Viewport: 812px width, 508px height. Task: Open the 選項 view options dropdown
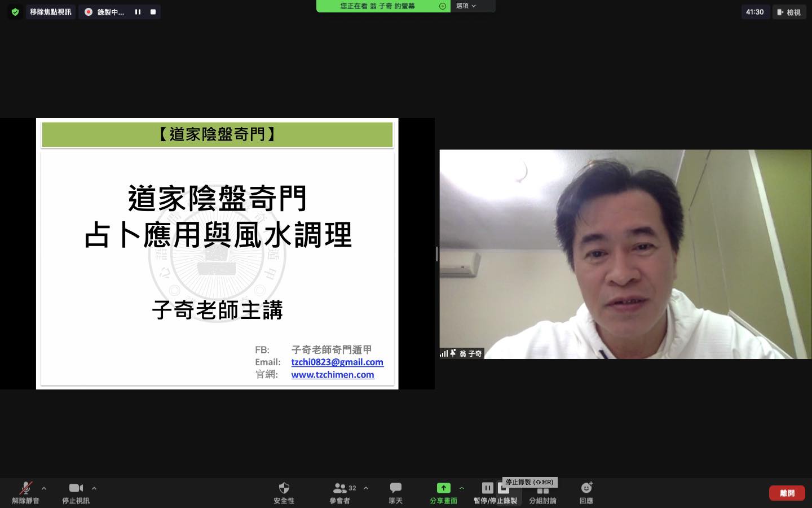point(466,6)
